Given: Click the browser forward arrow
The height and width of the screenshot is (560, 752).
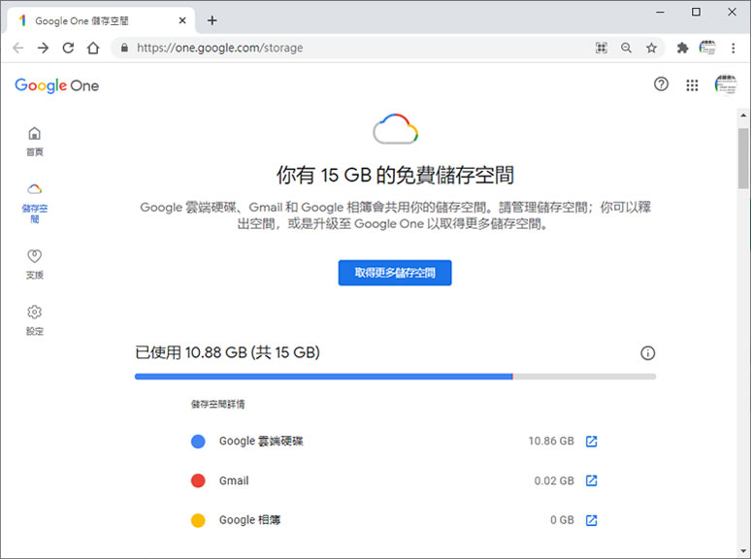Looking at the screenshot, I should [x=43, y=48].
